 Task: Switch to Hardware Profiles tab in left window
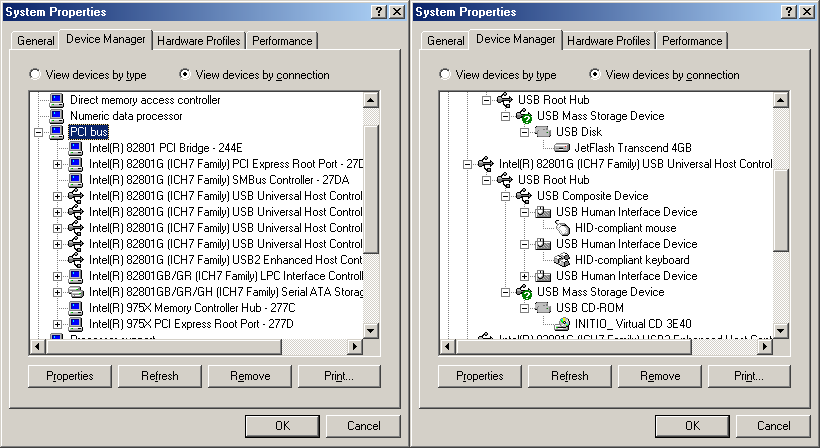(x=199, y=41)
